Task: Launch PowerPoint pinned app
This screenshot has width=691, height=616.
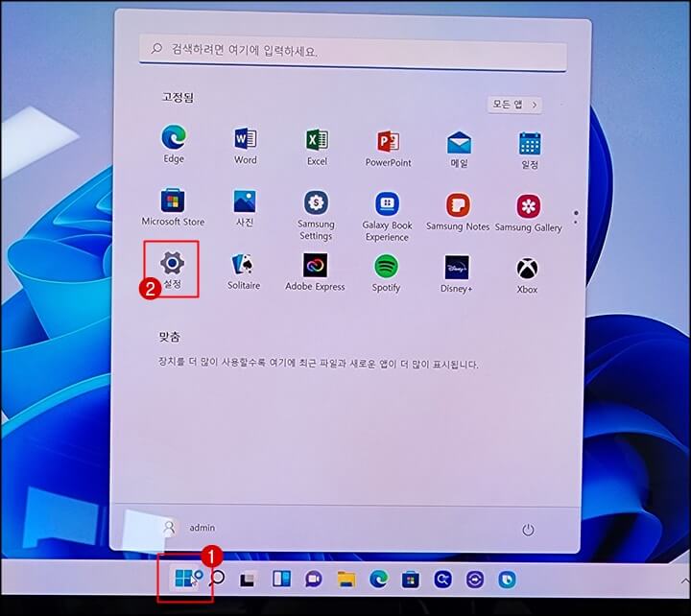Action: pyautogui.click(x=388, y=148)
